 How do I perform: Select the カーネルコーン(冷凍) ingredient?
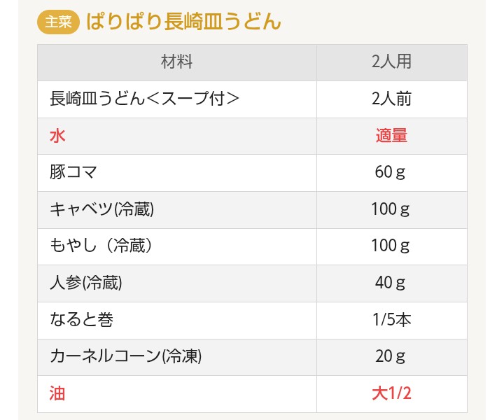(x=126, y=356)
